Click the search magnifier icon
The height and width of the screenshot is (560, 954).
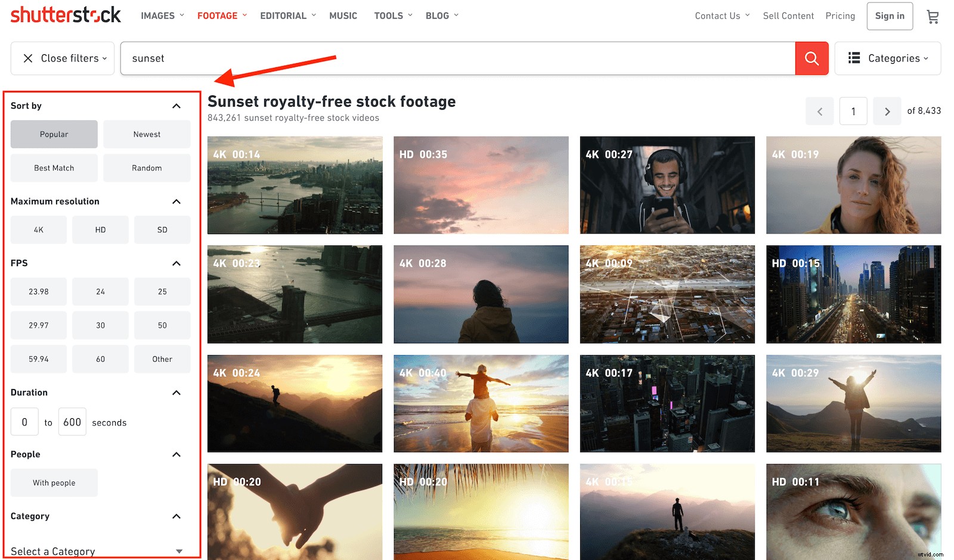(x=811, y=58)
